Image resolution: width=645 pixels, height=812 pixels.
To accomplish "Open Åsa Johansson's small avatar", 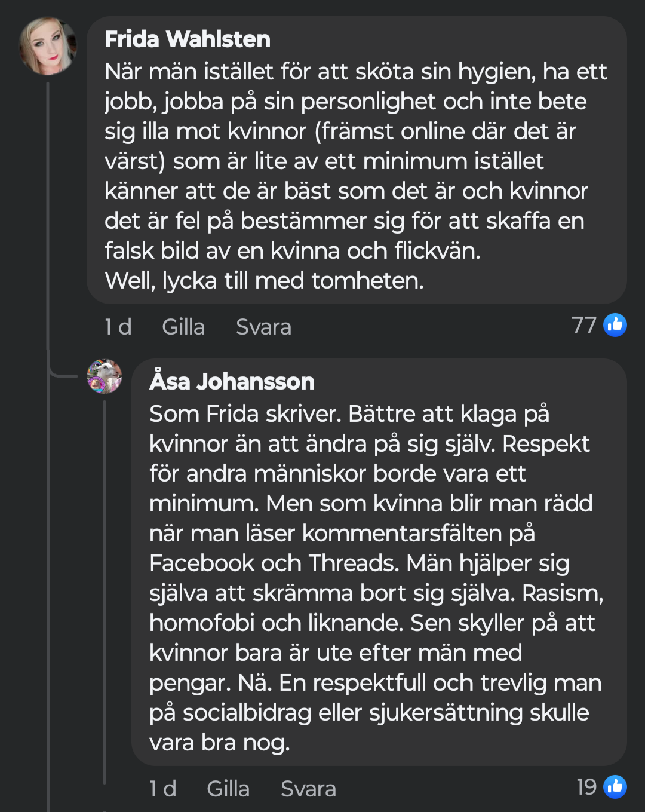I will 105,376.
